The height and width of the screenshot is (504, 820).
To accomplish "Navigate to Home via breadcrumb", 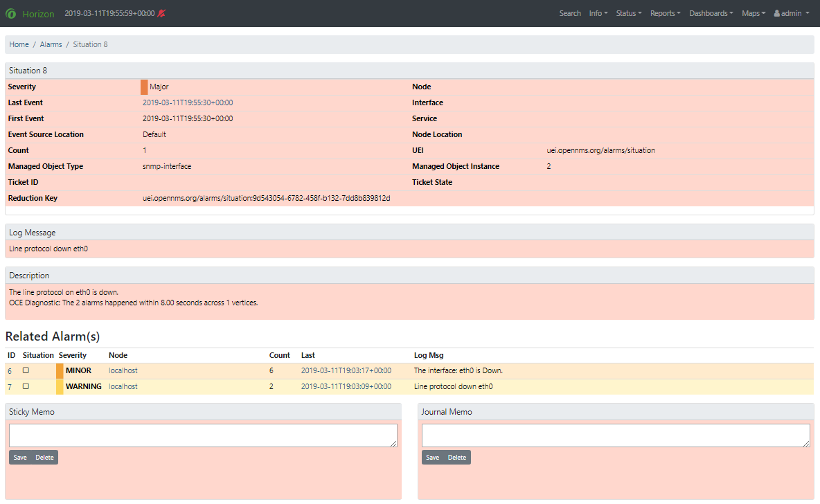I will 19,44.
